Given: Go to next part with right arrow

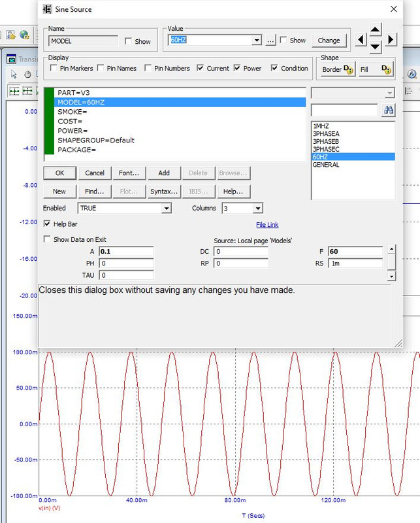Looking at the screenshot, I should [x=391, y=39].
